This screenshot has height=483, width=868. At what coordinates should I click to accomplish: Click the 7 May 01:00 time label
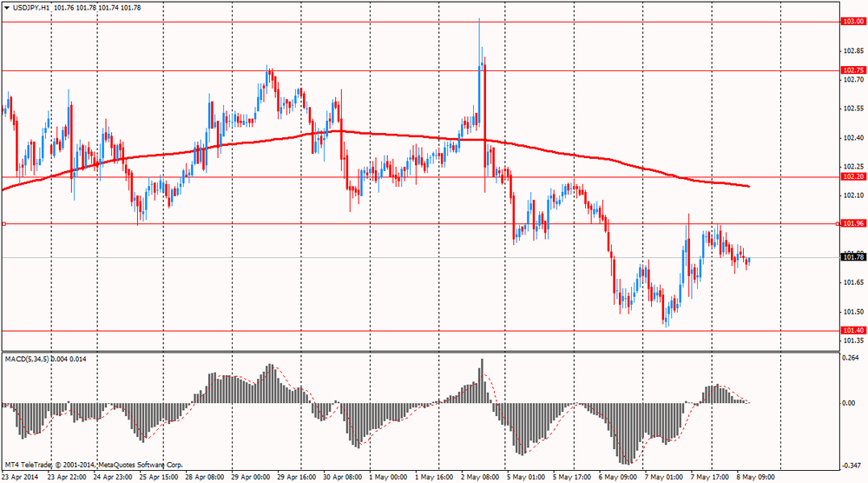pos(664,477)
